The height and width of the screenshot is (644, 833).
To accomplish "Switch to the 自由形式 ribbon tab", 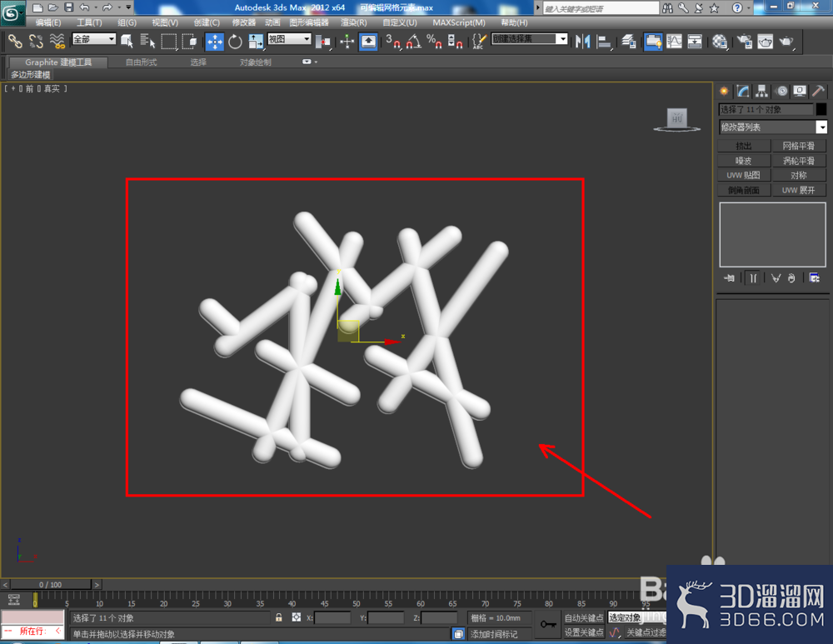I will tap(142, 62).
